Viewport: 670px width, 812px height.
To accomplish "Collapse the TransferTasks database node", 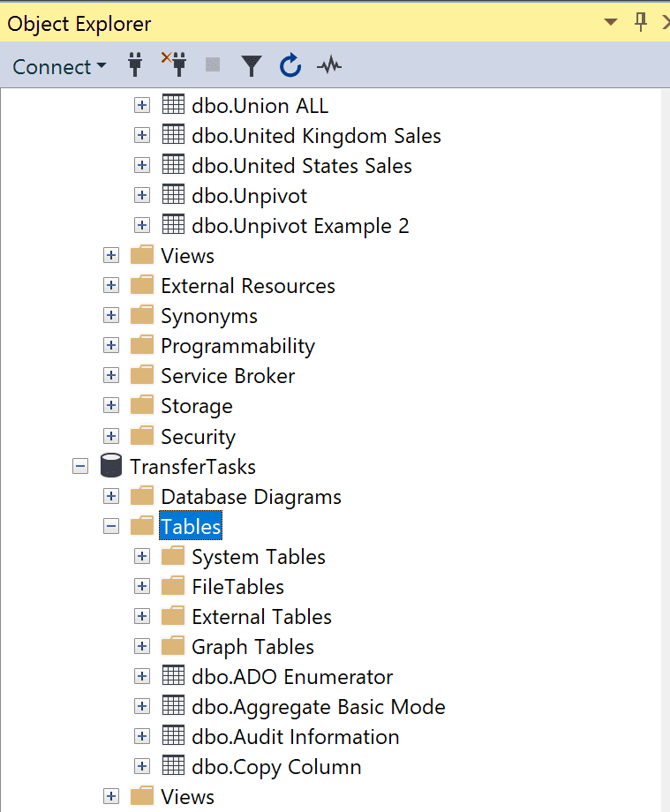I will point(80,466).
